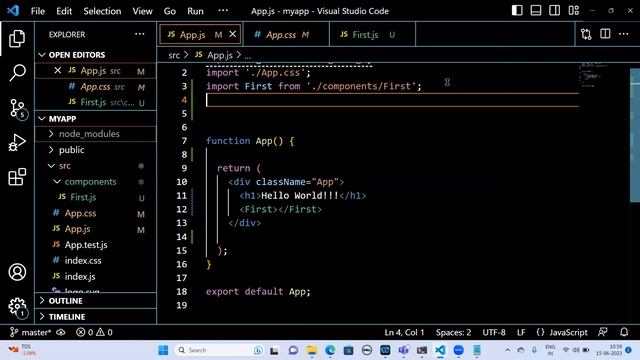Open editor More Actions ellipsis
This screenshot has width=640, height=360.
(624, 34)
